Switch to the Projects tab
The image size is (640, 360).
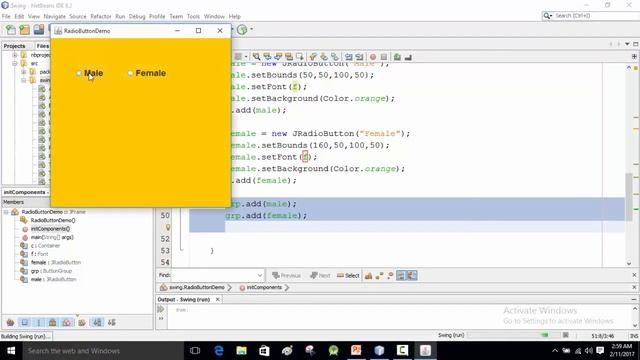point(14,46)
